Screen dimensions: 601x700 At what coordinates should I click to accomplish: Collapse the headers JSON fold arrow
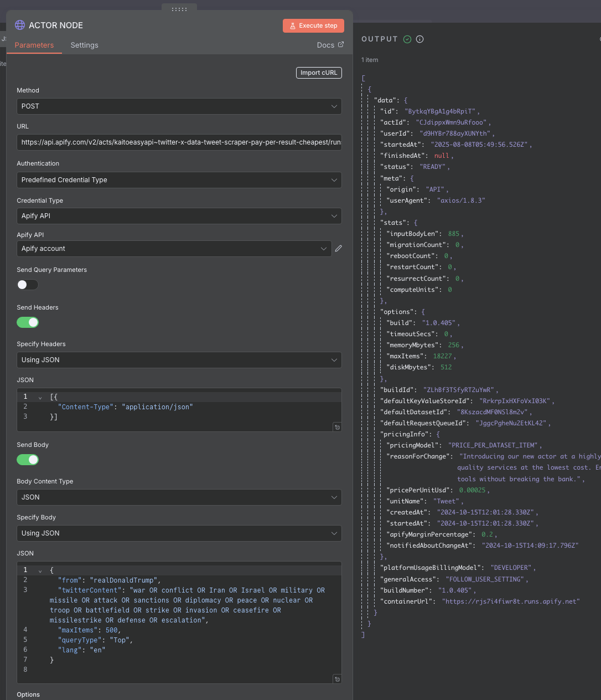point(40,398)
